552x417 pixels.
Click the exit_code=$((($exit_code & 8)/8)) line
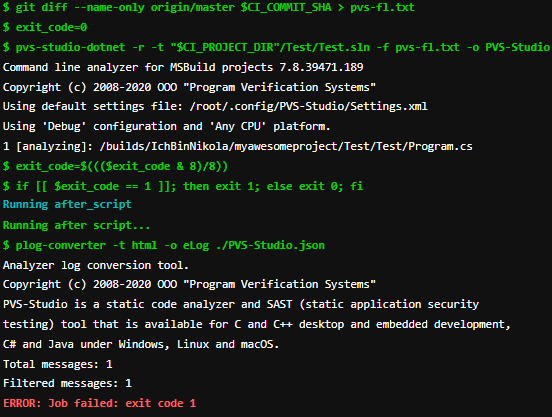(x=115, y=166)
